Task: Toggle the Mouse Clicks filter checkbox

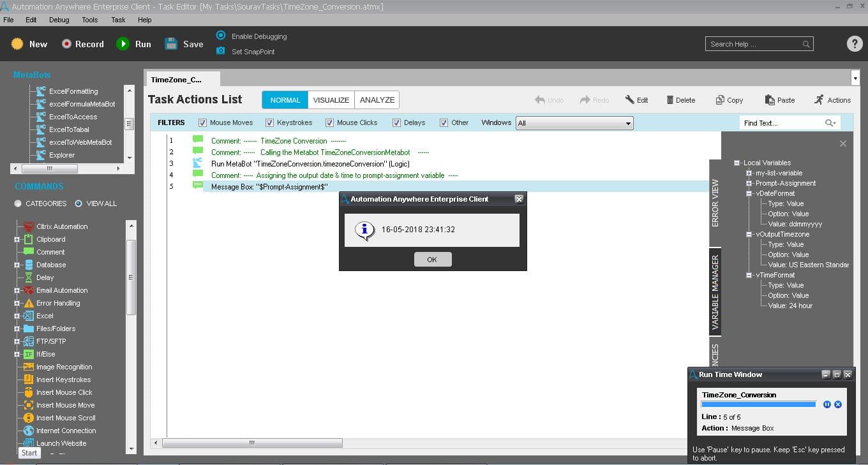Action: 329,122
